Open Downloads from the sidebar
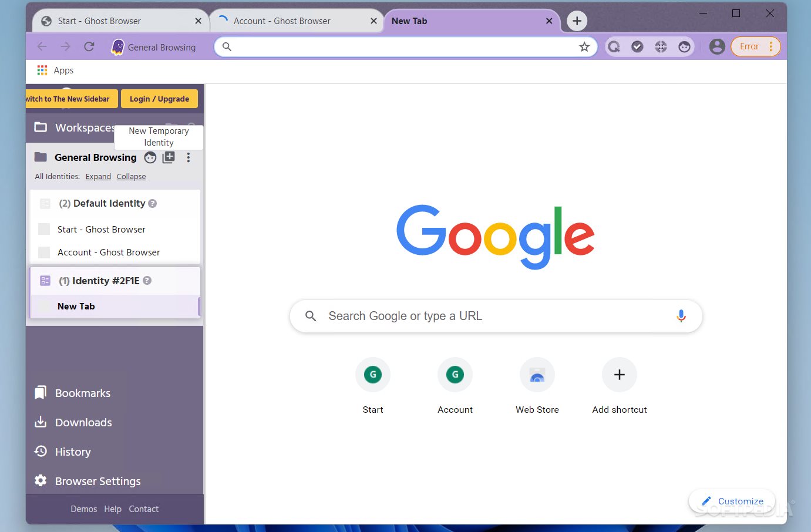 (73, 422)
